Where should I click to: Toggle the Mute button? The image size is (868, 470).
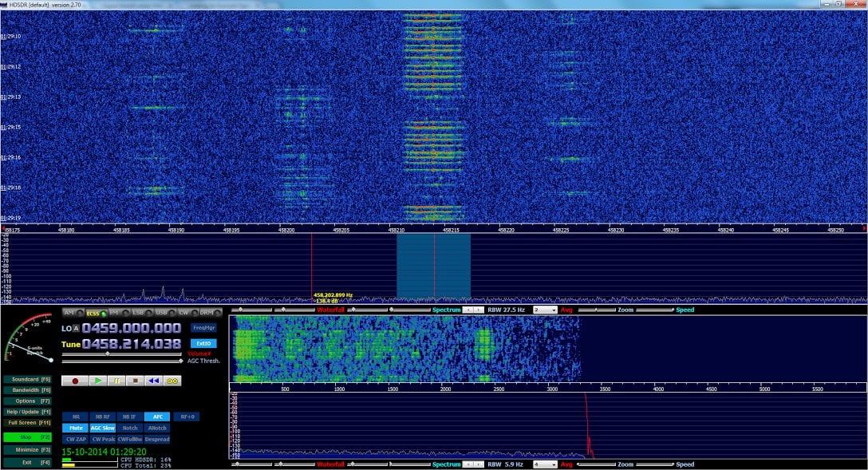point(75,428)
